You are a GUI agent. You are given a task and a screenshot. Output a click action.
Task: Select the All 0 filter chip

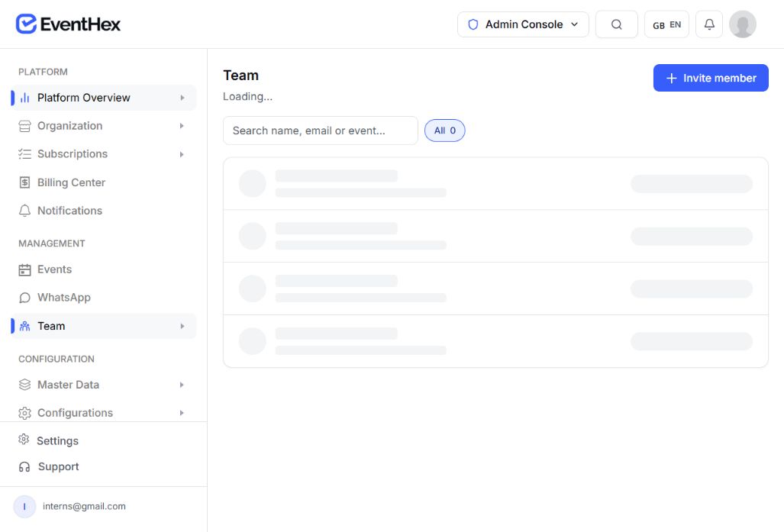click(444, 131)
